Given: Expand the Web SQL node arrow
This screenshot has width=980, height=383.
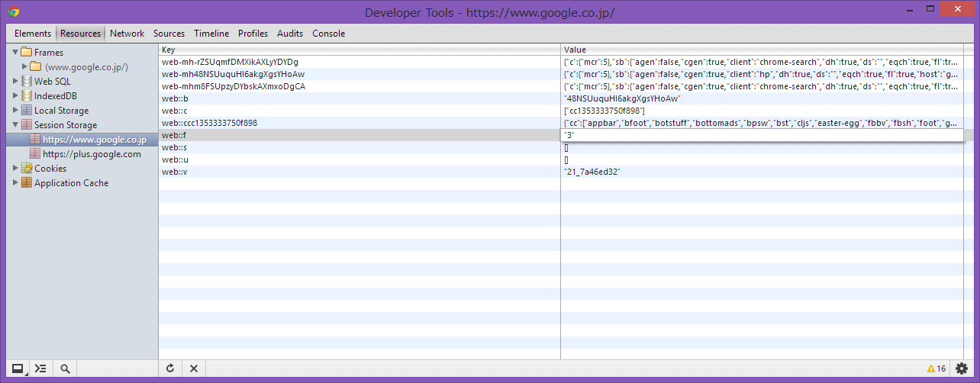Looking at the screenshot, I should tap(15, 82).
